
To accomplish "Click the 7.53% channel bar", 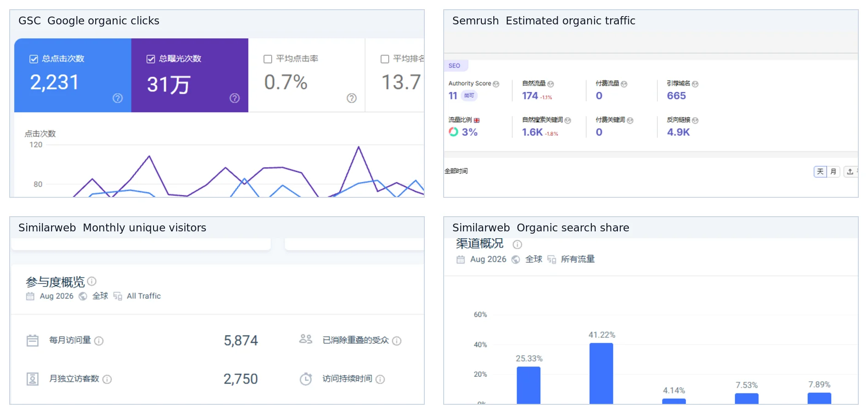I will tap(747, 399).
